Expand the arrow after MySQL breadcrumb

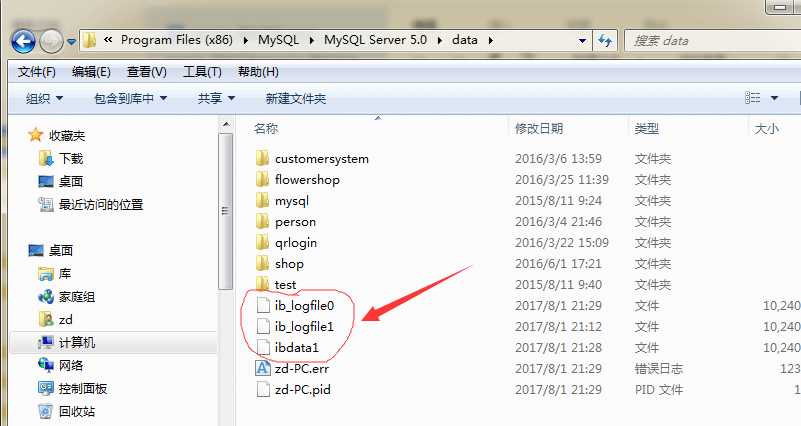pos(312,40)
